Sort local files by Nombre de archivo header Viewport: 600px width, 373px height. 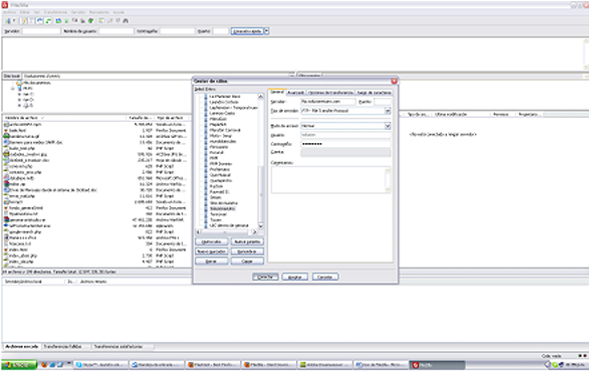click(x=65, y=118)
